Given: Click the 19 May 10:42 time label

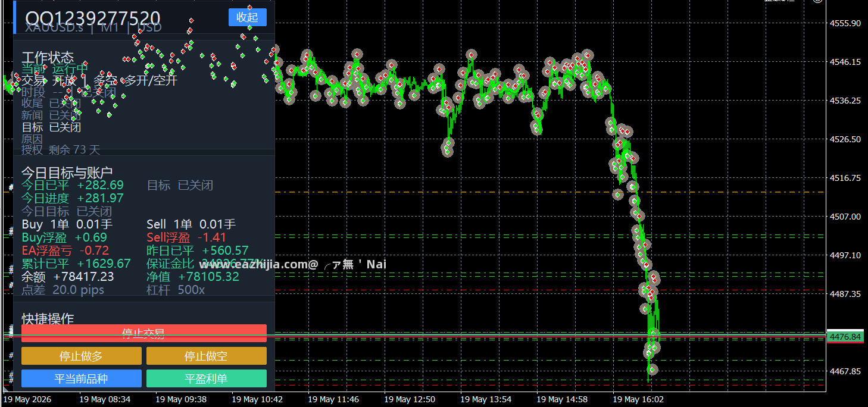Looking at the screenshot, I should coord(257,399).
